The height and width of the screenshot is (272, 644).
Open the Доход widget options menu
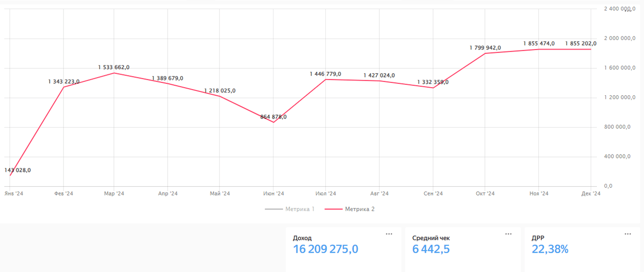389,234
